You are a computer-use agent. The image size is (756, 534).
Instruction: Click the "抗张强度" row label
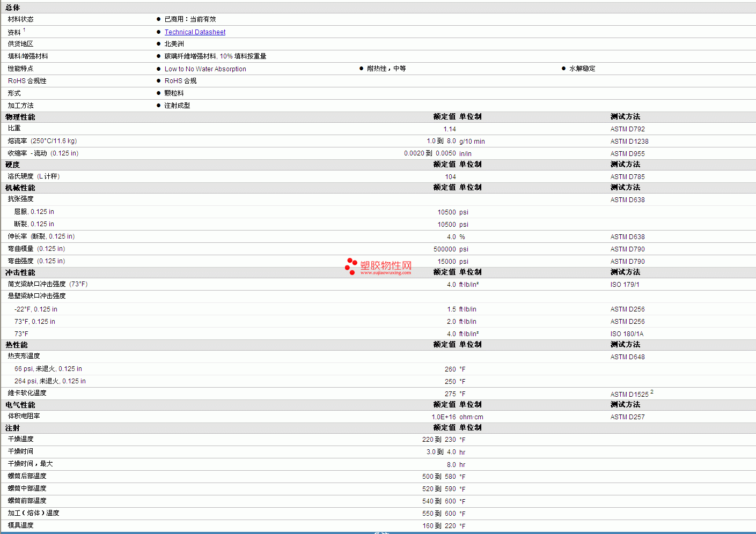20,199
